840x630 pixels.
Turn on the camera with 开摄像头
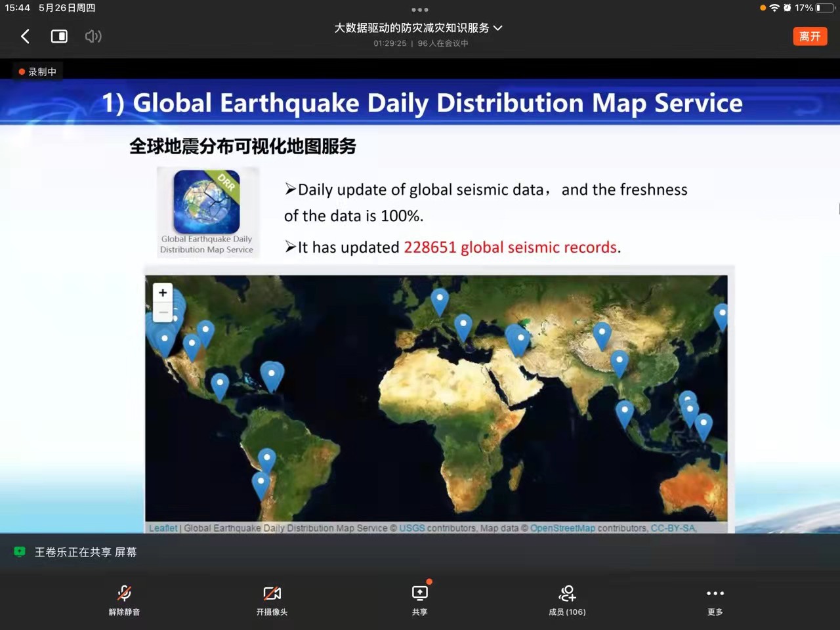click(272, 600)
